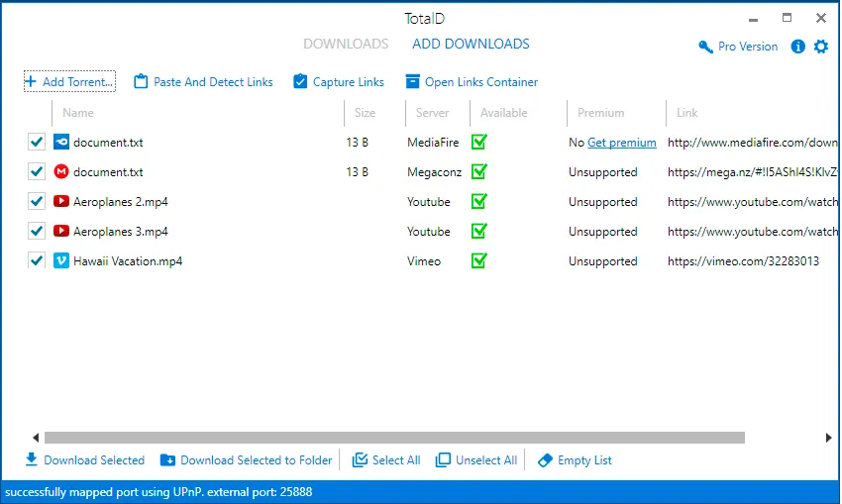Click the Open Links Container label

point(481,82)
